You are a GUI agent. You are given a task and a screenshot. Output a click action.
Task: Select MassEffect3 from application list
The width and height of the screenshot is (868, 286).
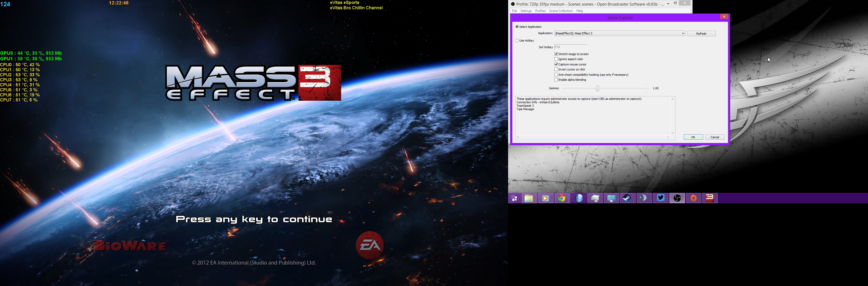619,33
